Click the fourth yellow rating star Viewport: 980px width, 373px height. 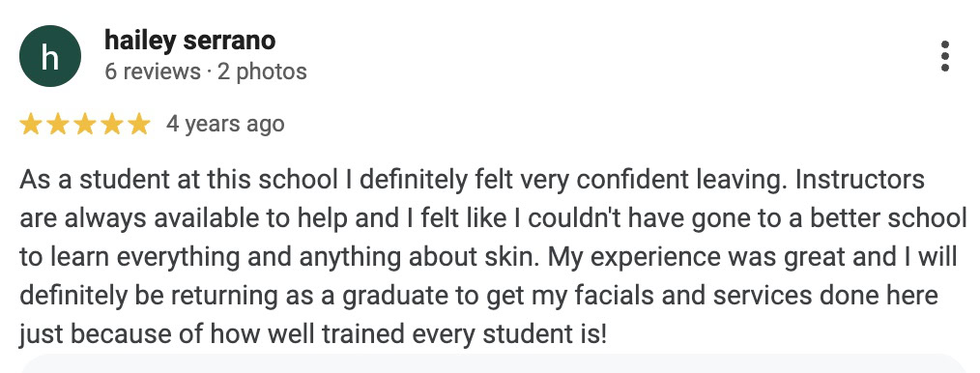point(112,125)
